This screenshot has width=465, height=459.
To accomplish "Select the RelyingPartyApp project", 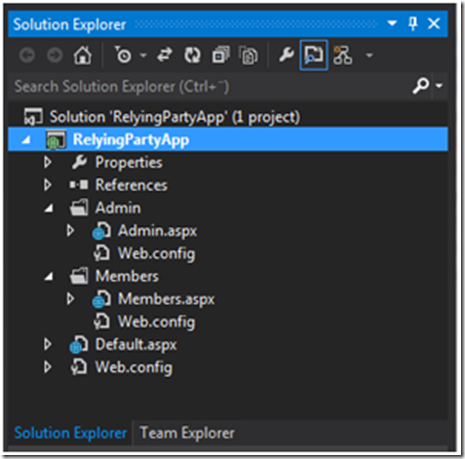I will (x=131, y=139).
